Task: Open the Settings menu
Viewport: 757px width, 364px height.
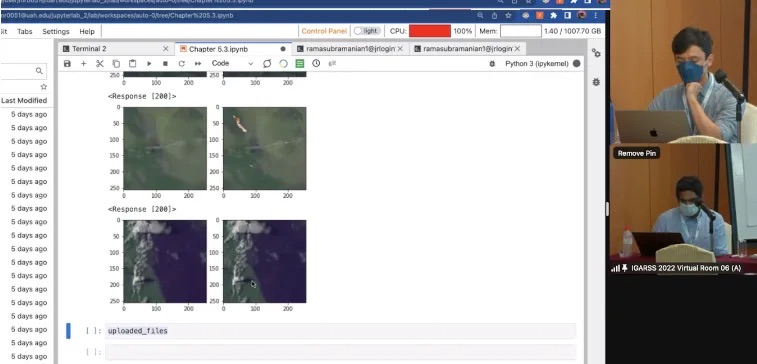Action: click(x=56, y=31)
